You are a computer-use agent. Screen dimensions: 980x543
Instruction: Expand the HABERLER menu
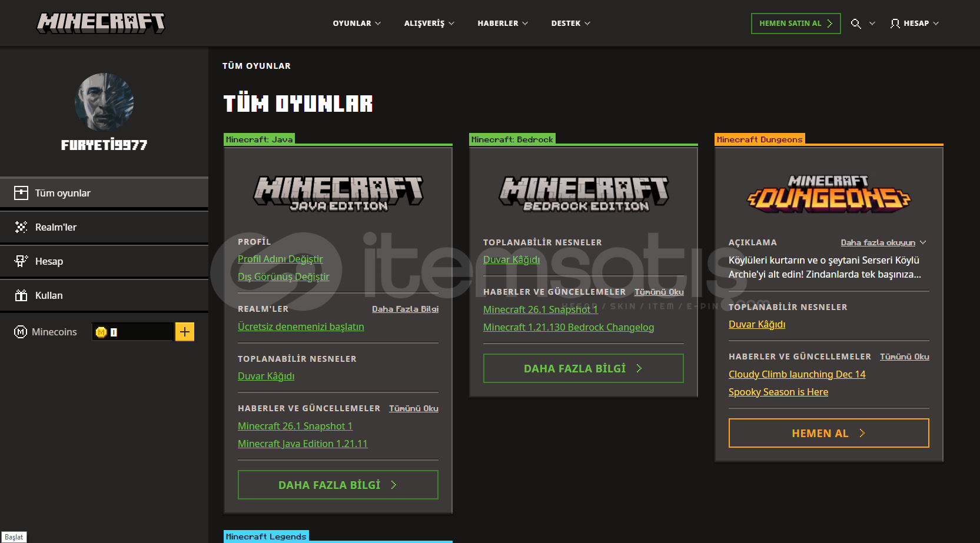pyautogui.click(x=503, y=24)
